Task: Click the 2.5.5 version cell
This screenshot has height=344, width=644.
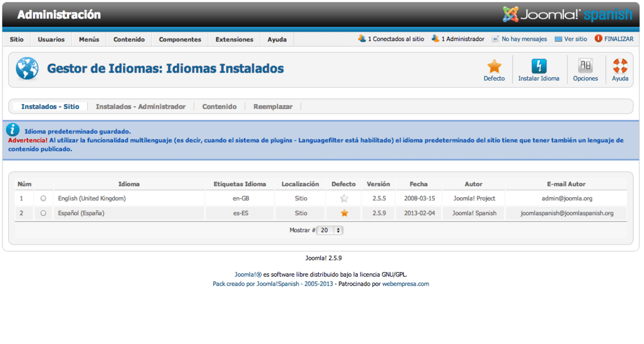Action: coord(379,198)
